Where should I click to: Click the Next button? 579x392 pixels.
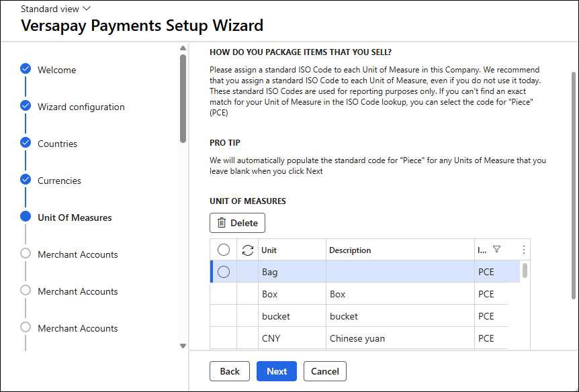[x=277, y=371]
